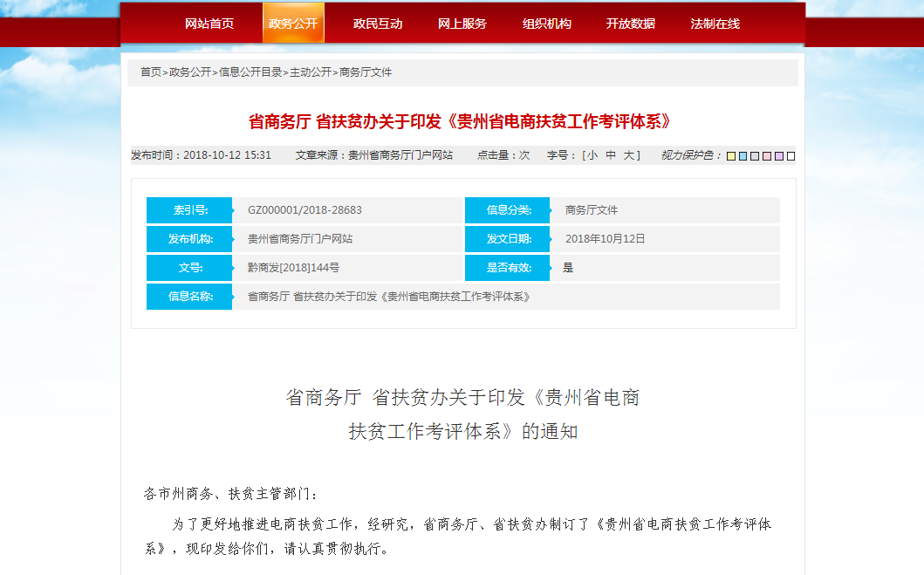Click the 政务公开 navigation tab
The height and width of the screenshot is (575, 924).
[x=293, y=24]
